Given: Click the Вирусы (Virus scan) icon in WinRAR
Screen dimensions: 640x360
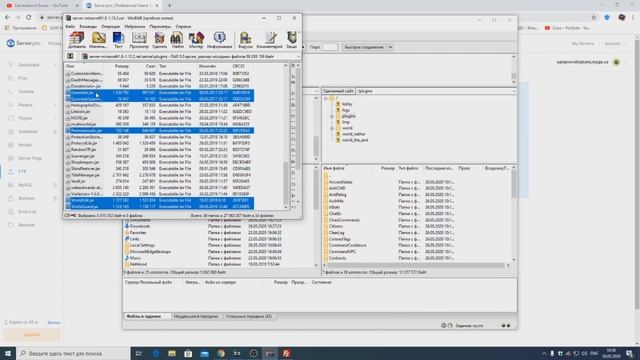Looking at the screenshot, I should [x=245, y=40].
